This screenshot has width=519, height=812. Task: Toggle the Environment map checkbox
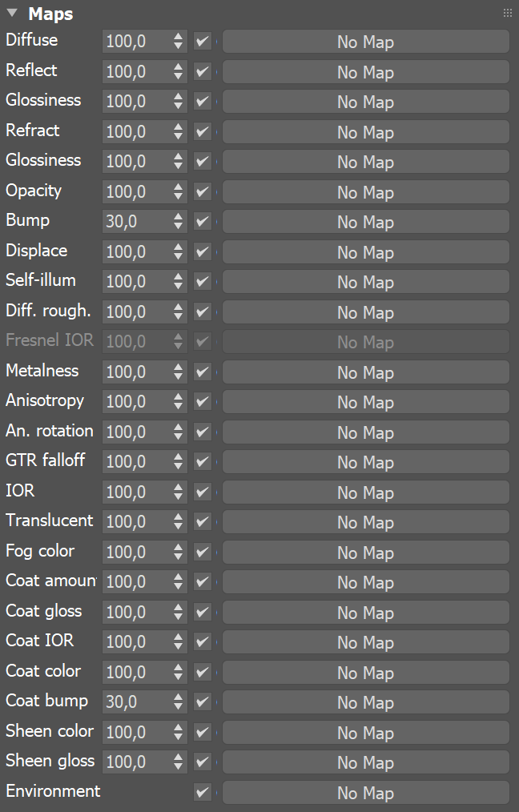pyautogui.click(x=203, y=793)
